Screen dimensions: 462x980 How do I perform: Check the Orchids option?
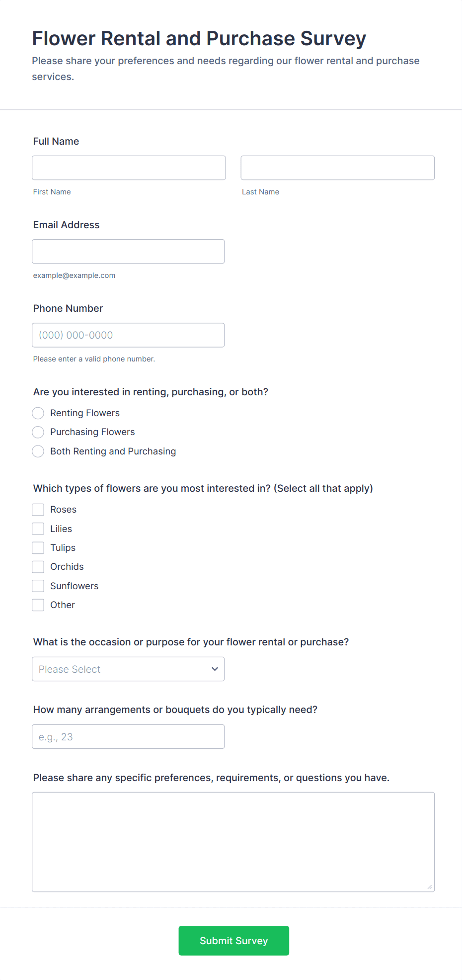pos(38,567)
